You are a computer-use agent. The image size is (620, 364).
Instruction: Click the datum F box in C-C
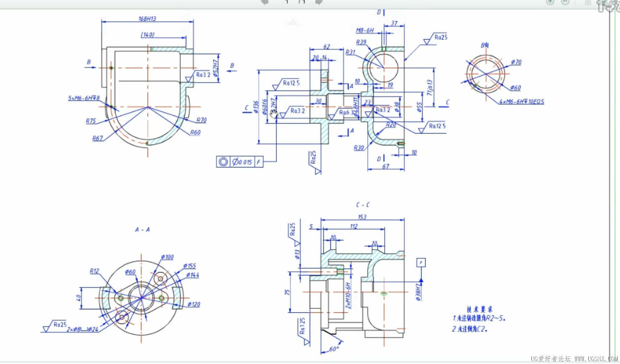click(421, 263)
